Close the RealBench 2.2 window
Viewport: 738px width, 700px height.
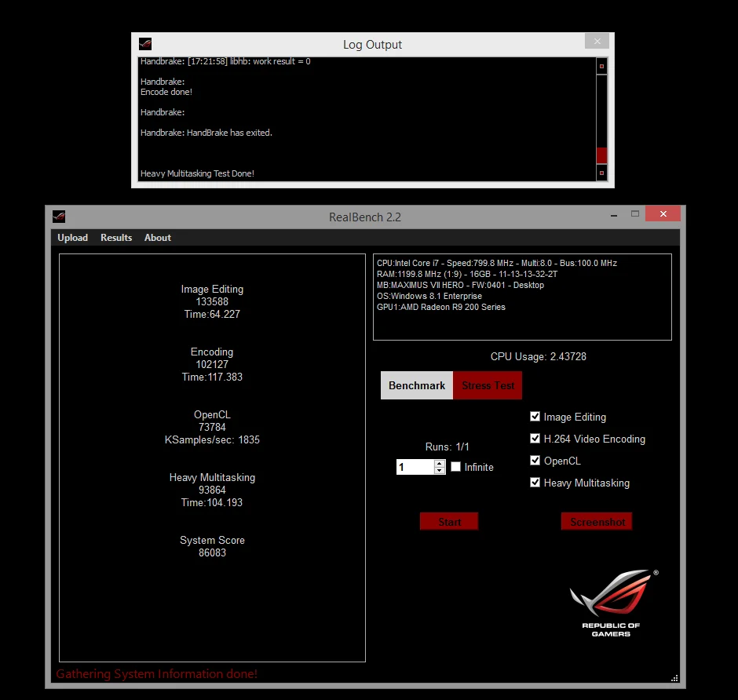[x=663, y=213]
